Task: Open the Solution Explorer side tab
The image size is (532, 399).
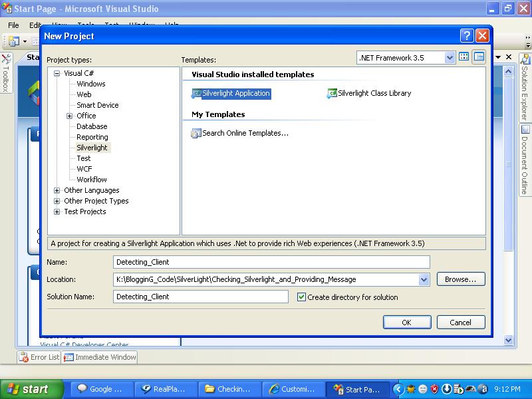Action: point(525,88)
